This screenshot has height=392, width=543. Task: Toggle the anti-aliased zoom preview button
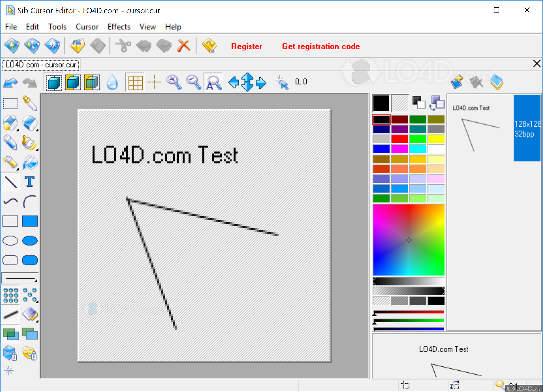pos(214,82)
